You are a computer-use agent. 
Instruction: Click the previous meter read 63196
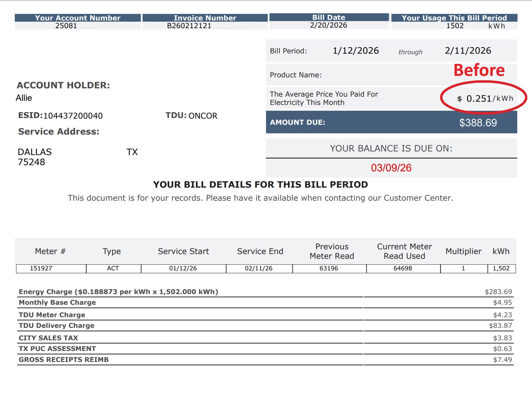pos(329,268)
